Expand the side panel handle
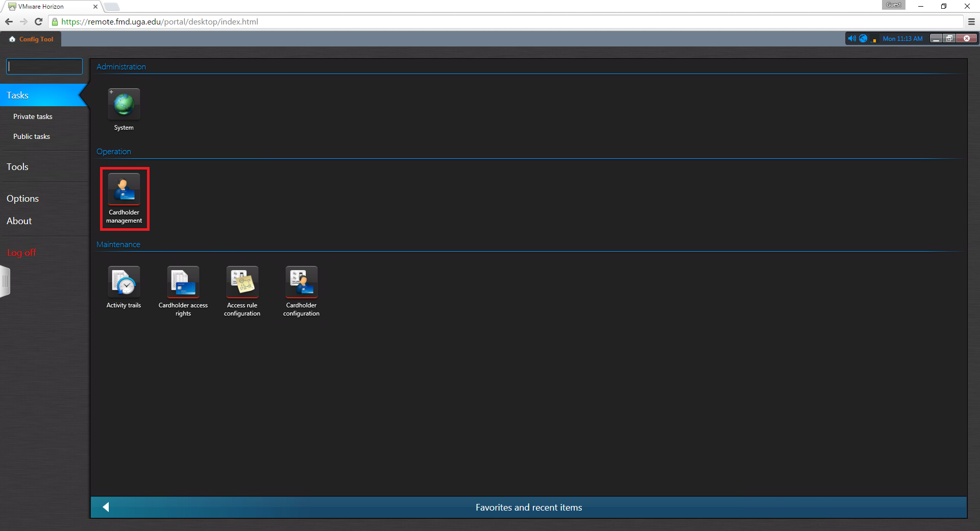Screen dimensions: 980x531 [5, 281]
